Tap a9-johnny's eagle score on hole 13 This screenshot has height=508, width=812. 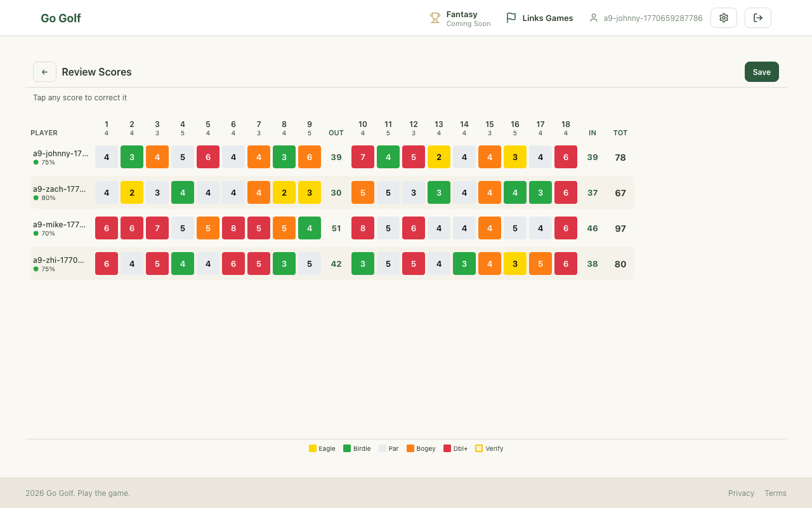439,157
